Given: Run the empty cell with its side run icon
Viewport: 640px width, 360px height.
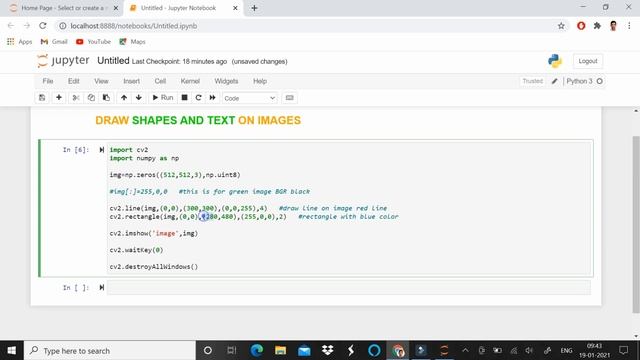Looking at the screenshot, I should (102, 288).
